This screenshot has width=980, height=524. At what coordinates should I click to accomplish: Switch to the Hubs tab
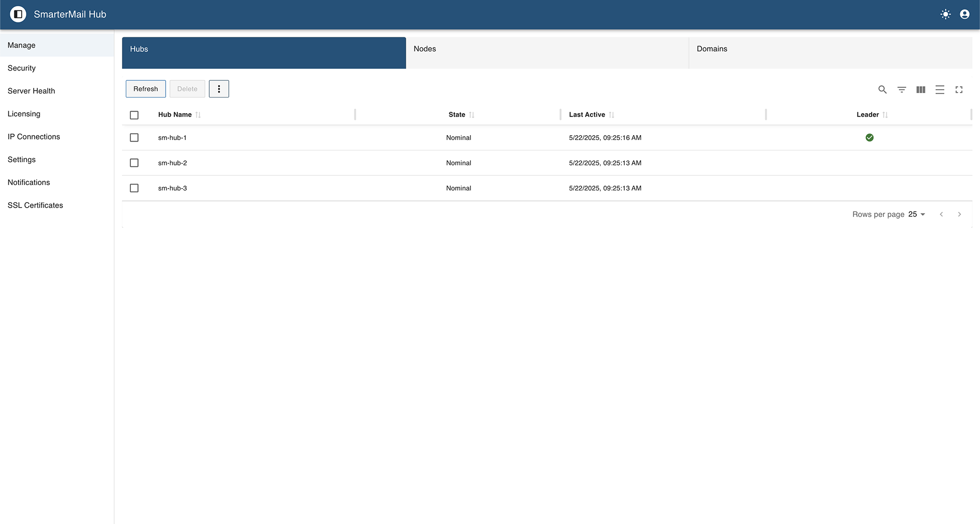pyautogui.click(x=264, y=53)
